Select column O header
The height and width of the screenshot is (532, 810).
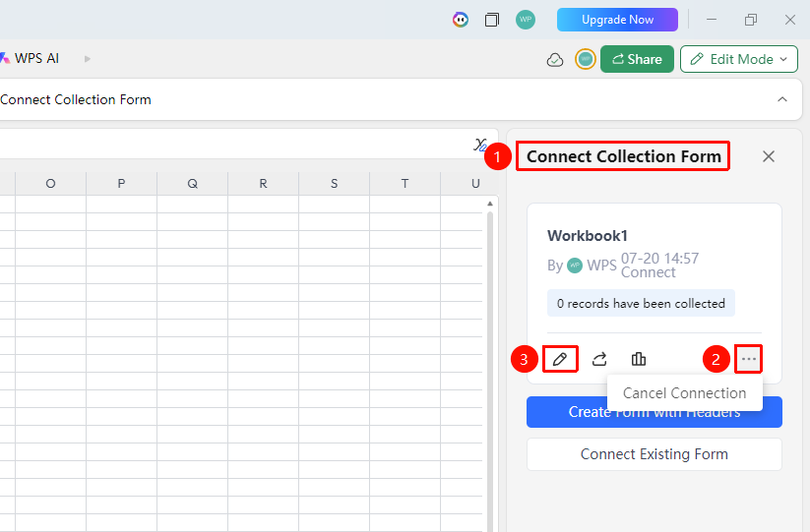(x=50, y=183)
